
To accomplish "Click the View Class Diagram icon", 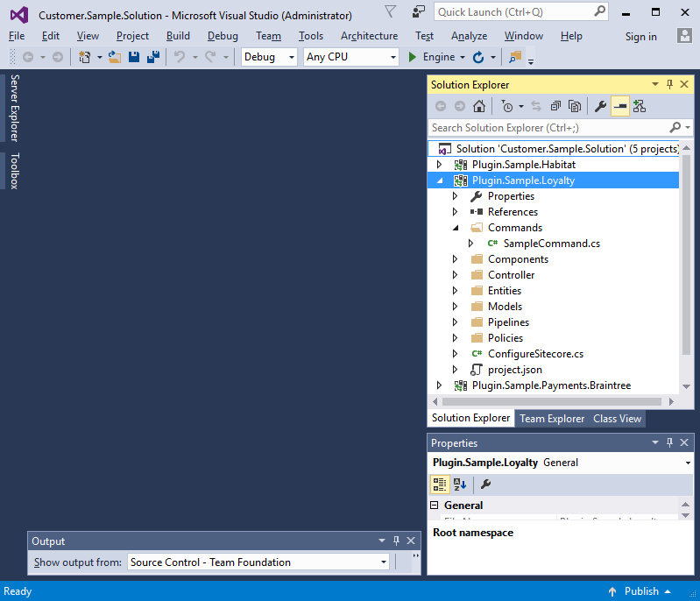I will point(640,106).
